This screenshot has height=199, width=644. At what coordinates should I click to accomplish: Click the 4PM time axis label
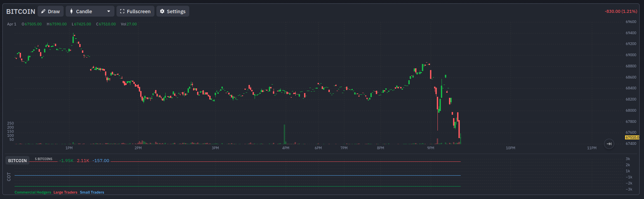286,148
